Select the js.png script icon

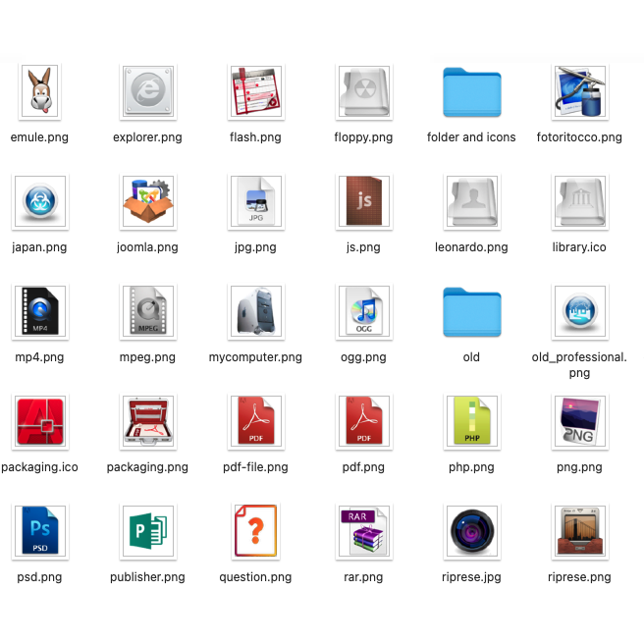click(x=364, y=201)
